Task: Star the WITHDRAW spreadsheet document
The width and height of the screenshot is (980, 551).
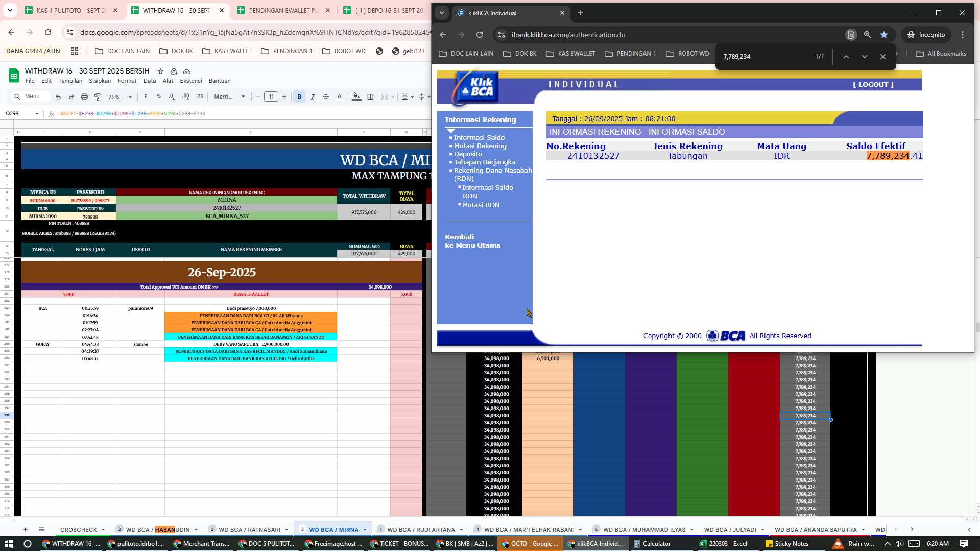Action: pos(160,71)
